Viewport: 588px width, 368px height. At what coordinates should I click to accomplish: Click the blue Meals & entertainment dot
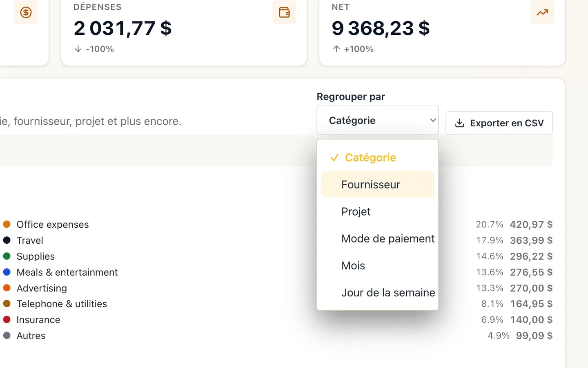click(7, 272)
